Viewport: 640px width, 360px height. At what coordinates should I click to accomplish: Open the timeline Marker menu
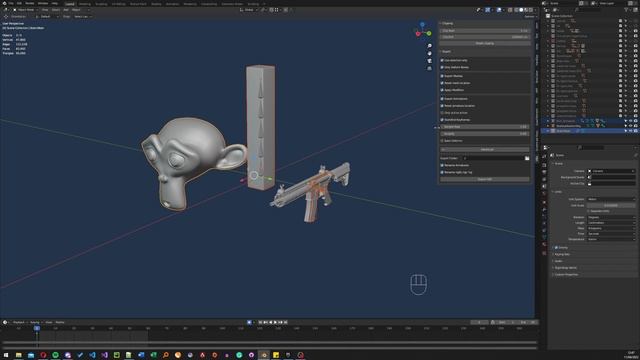click(x=60, y=322)
